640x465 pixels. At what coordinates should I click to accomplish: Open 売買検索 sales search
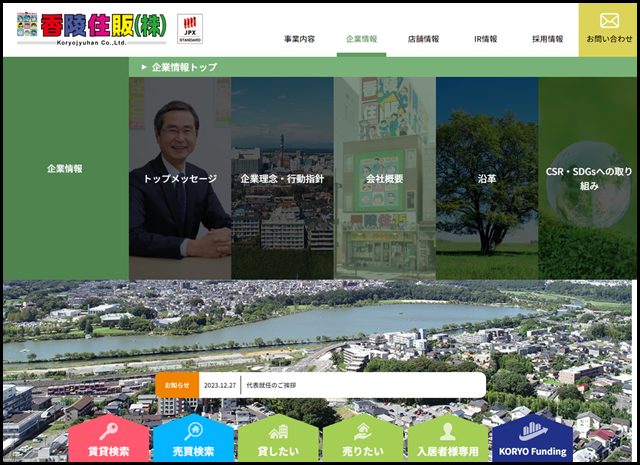[193, 438]
